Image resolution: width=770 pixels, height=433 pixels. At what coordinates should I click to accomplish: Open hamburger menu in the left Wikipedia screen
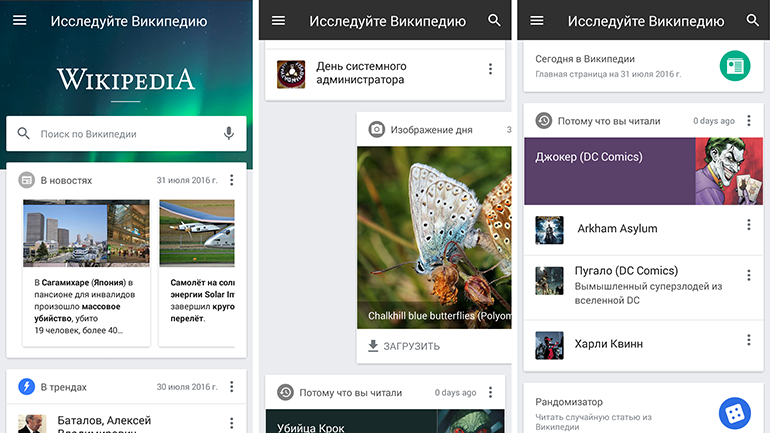tap(20, 20)
